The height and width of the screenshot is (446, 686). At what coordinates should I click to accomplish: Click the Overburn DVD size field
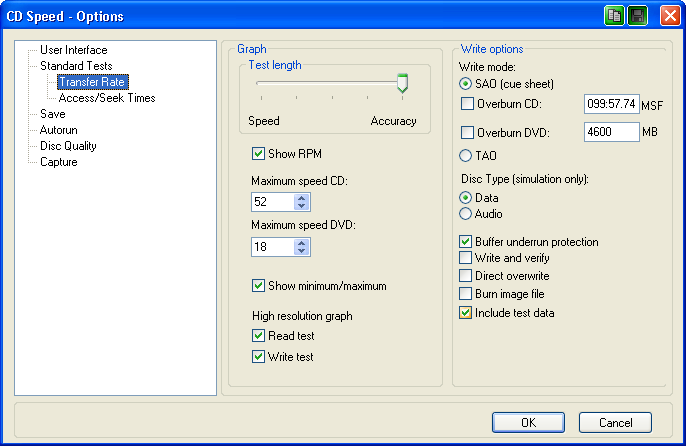tap(611, 132)
